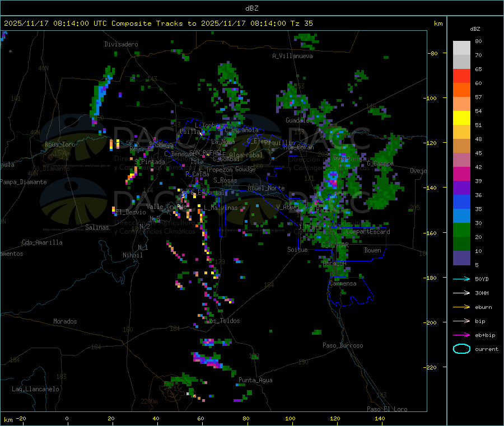Click the Tropezon Goudge map label

231,169
